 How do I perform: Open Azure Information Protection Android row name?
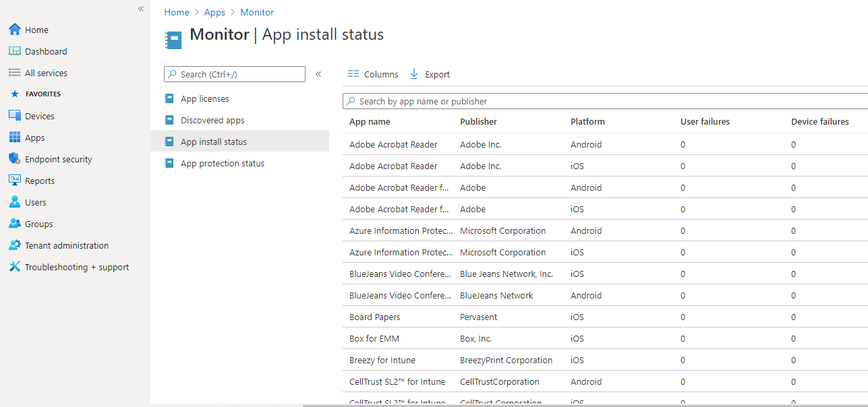tap(401, 230)
